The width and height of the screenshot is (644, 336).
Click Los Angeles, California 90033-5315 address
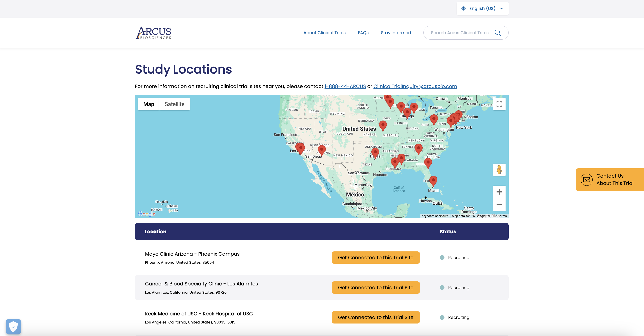190,322
